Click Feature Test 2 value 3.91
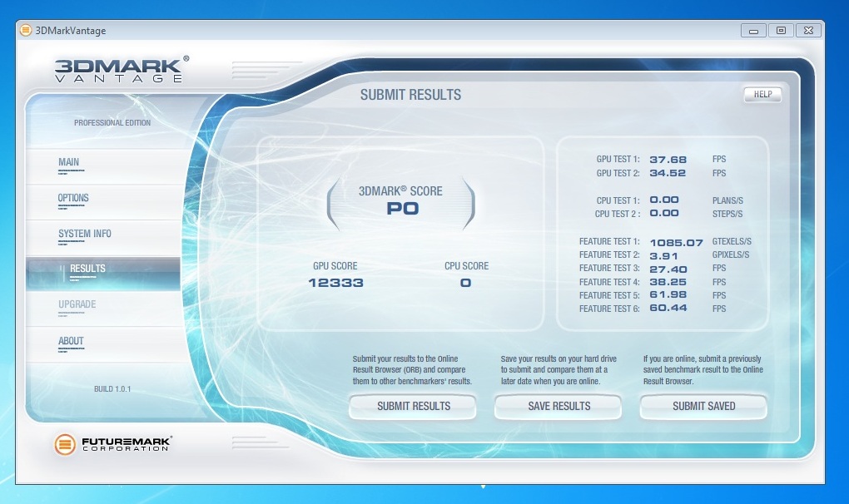 coord(663,256)
